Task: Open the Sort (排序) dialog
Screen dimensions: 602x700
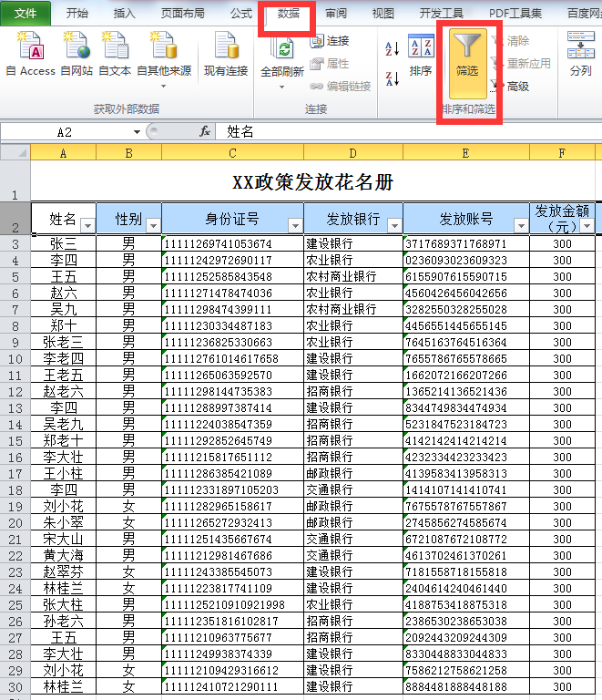Action: click(x=421, y=55)
